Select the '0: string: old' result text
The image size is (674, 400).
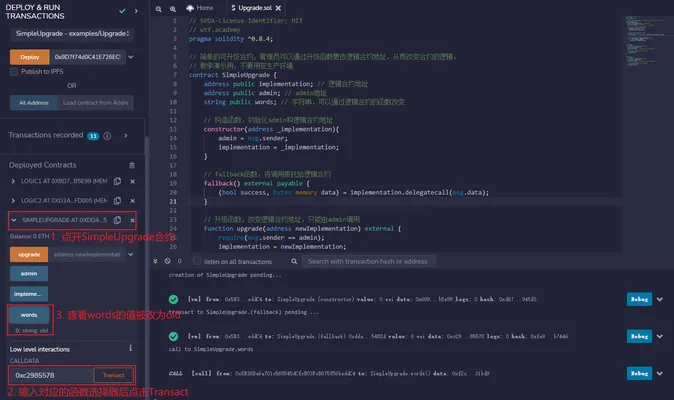pos(32,330)
